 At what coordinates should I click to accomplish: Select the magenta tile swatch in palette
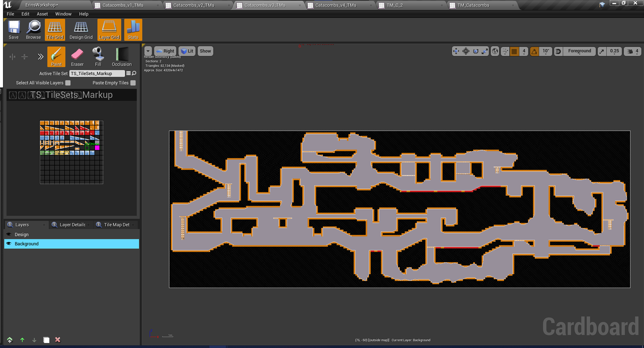(97, 148)
